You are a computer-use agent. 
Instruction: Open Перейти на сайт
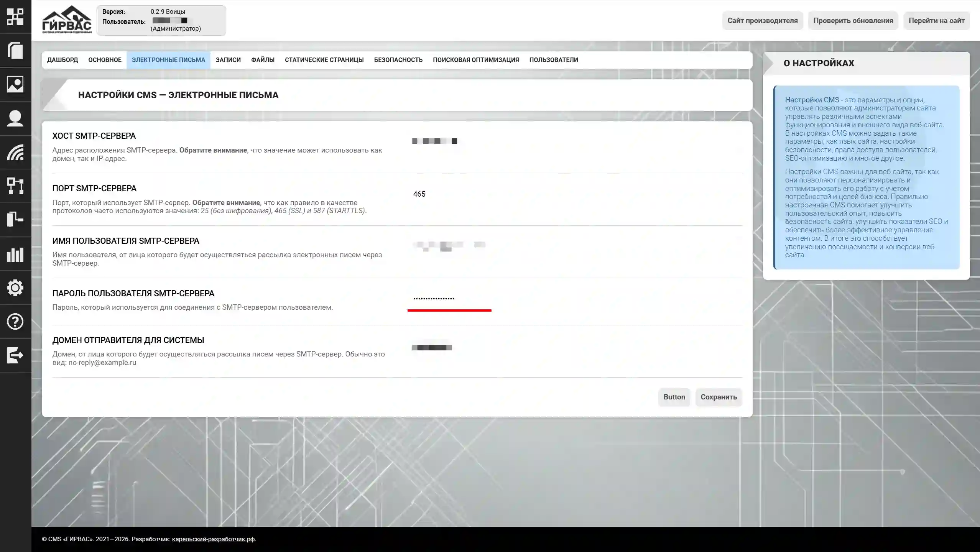pos(937,20)
